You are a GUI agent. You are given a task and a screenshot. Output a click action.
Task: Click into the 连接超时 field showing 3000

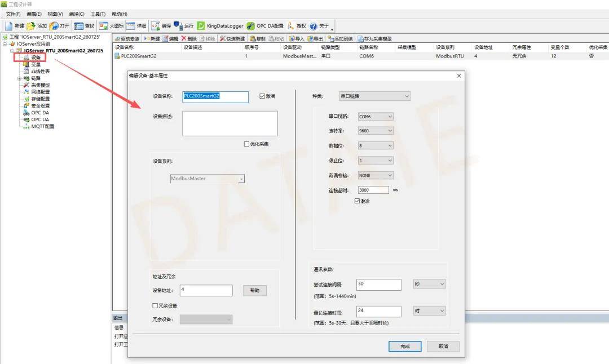[373, 190]
